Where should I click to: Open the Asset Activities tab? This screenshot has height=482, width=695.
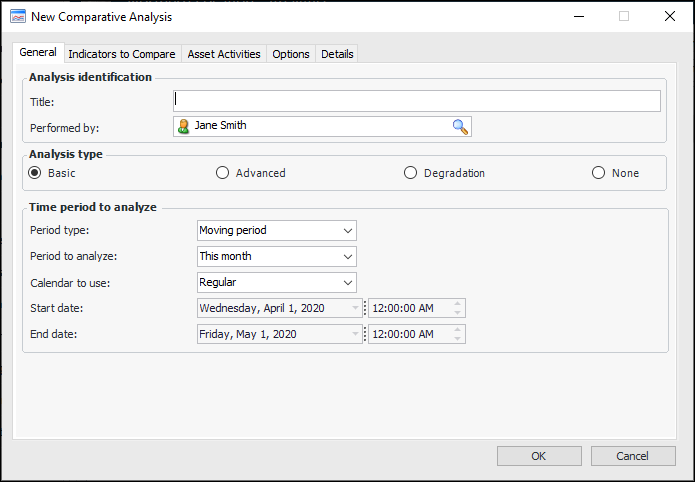[223, 54]
